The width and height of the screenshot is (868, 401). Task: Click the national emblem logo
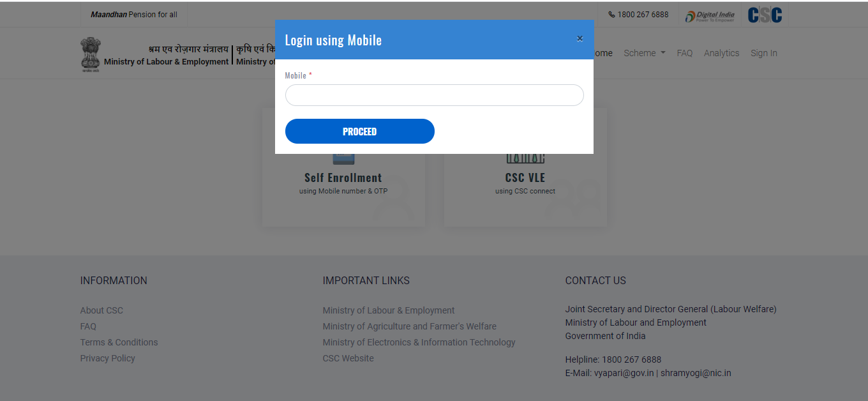point(91,54)
